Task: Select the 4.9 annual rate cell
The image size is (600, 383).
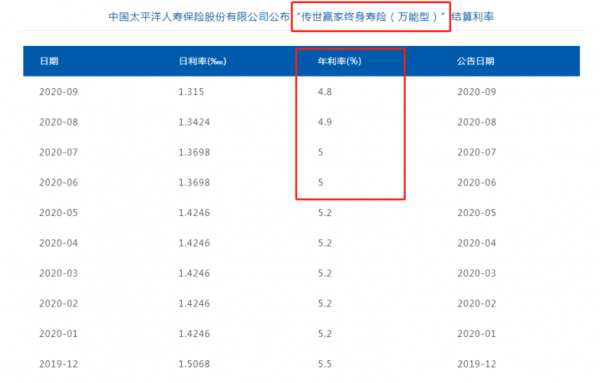Action: tap(324, 122)
